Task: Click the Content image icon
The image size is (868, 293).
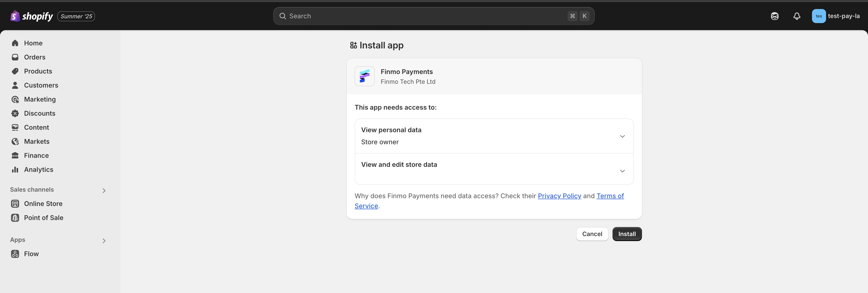Action: [x=15, y=127]
